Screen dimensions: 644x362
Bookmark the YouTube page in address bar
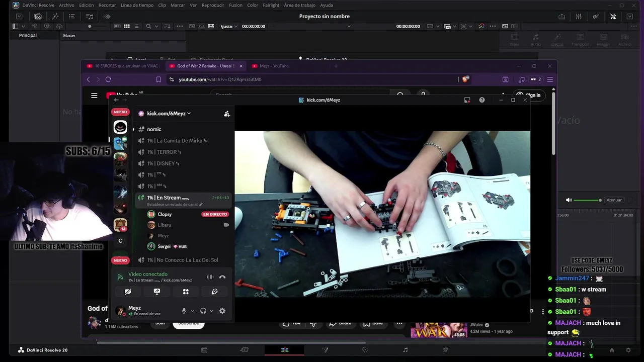coord(158,79)
